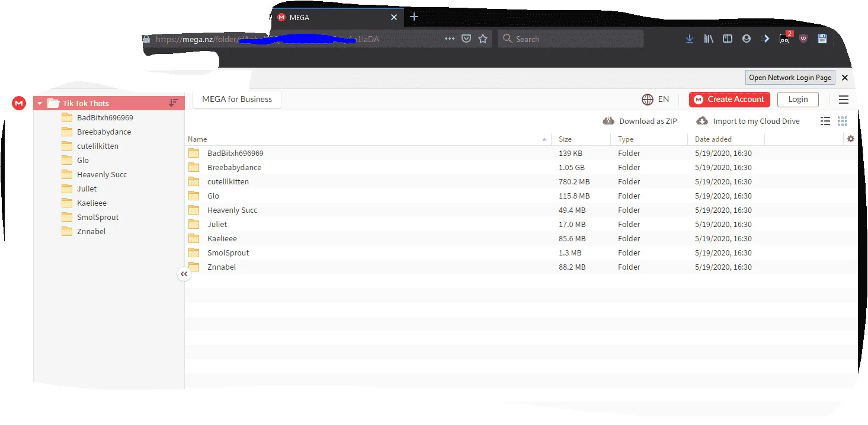This screenshot has height=425, width=868.
Task: Click the MEGA logo icon in sidebar
Action: point(19,103)
